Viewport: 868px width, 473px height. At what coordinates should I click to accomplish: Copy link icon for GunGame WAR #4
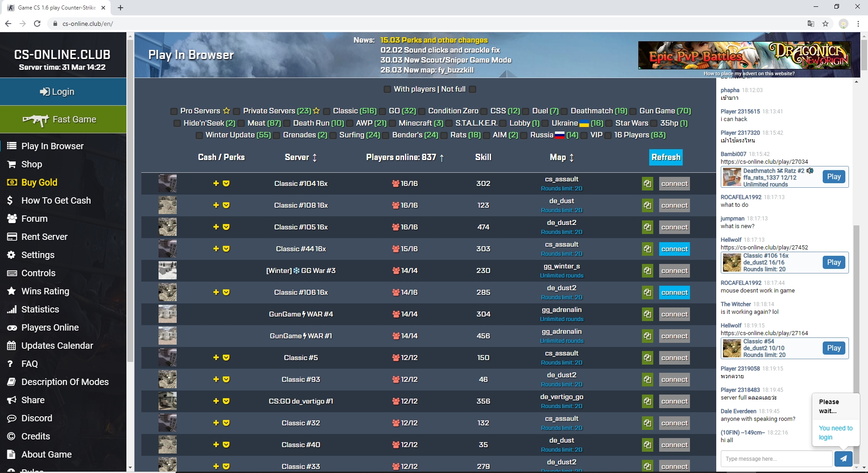[x=647, y=314]
